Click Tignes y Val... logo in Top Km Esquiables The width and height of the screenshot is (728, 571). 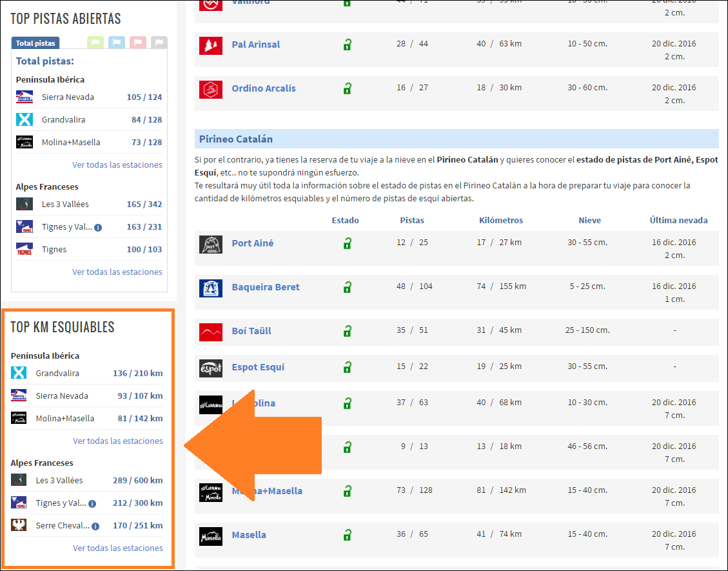tap(19, 503)
